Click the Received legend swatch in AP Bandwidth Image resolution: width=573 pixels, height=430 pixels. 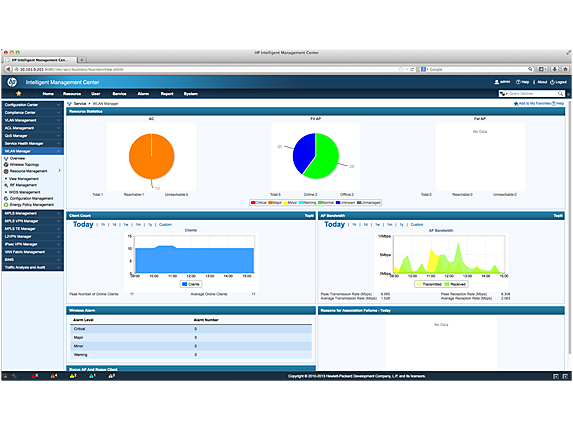tap(447, 284)
